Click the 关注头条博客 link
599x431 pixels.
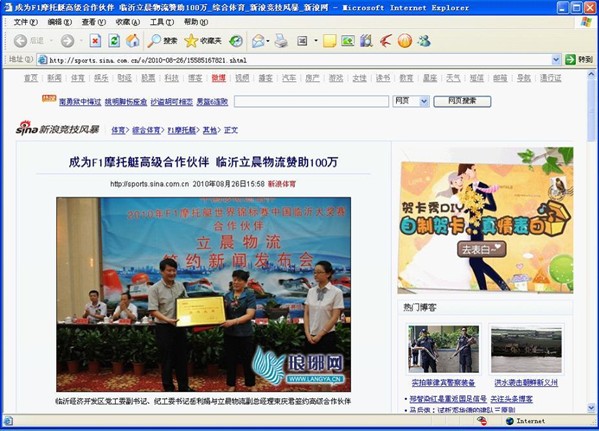[511, 399]
